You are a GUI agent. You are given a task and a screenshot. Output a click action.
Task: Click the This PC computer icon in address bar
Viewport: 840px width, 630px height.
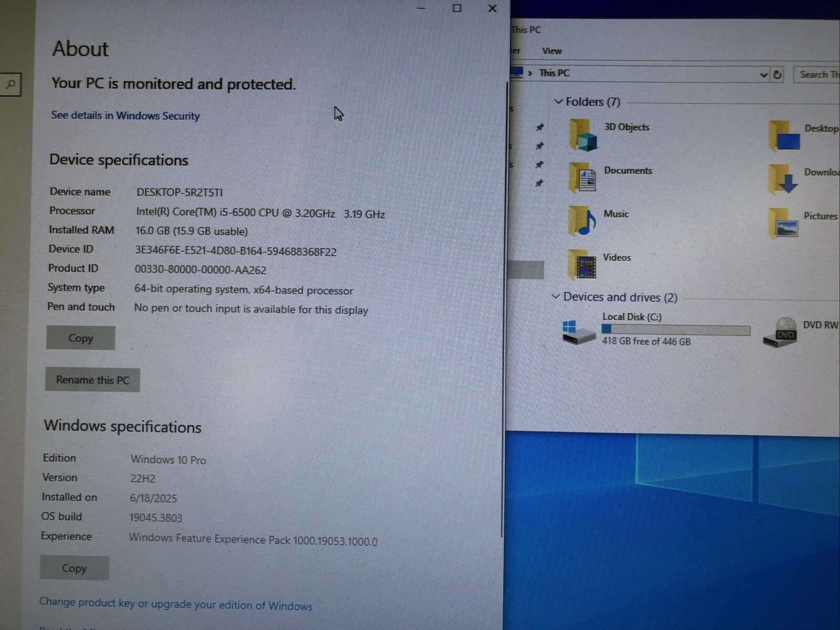[517, 72]
